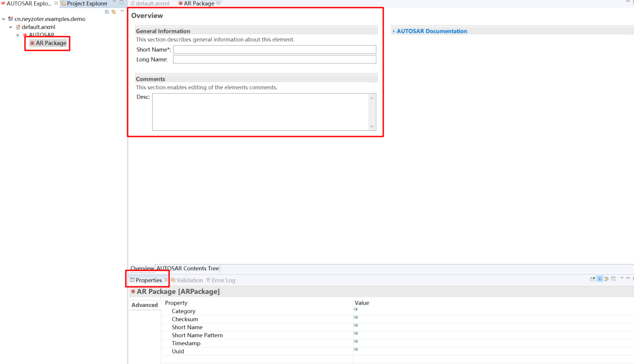Click the file icon beside default.arxml in tree

pos(18,27)
